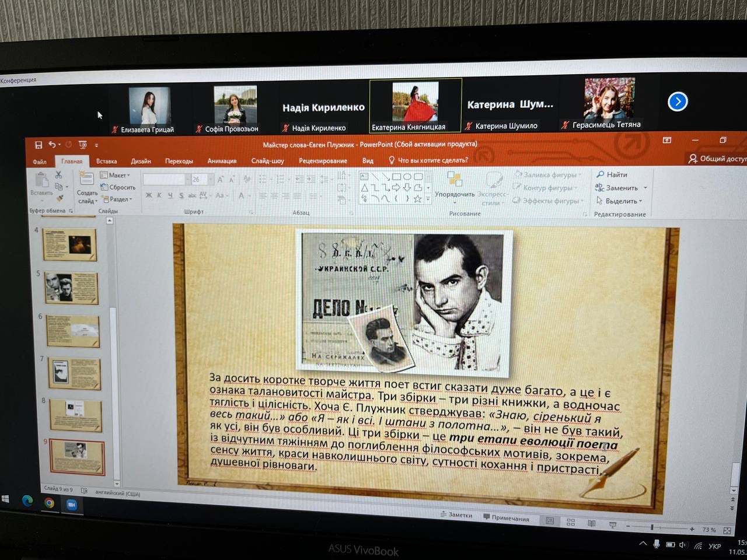
Task: Switch to Reading view
Action: tap(591, 523)
